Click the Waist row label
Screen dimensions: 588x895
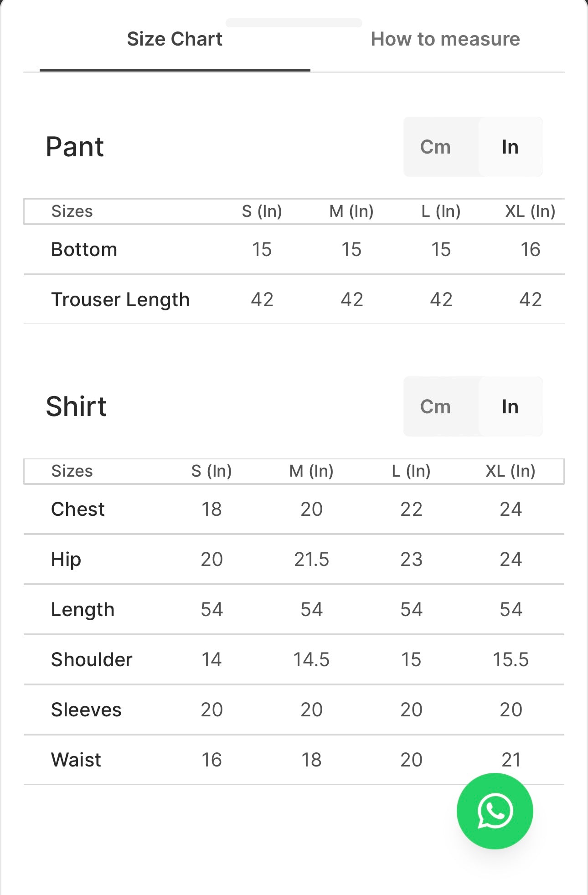click(x=76, y=760)
